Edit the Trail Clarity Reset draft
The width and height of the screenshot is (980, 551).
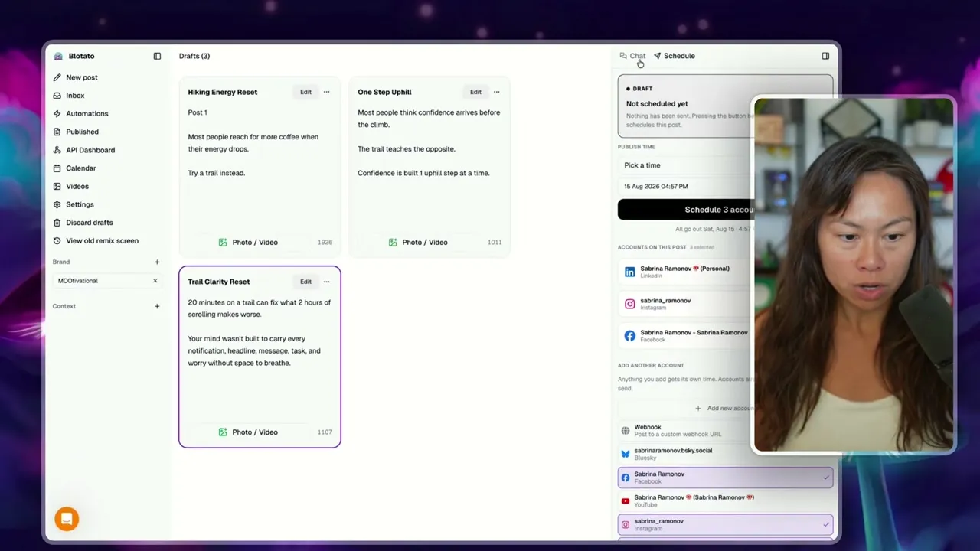[x=305, y=282]
